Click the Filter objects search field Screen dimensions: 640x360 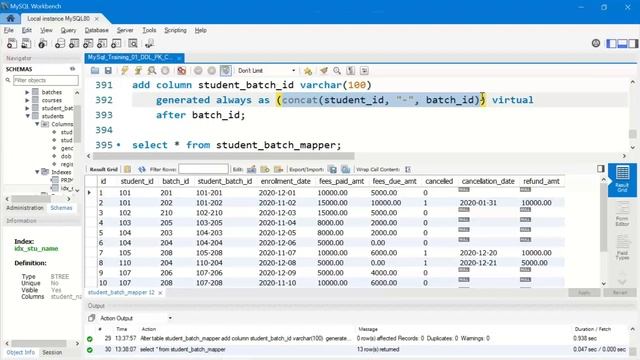click(46, 80)
